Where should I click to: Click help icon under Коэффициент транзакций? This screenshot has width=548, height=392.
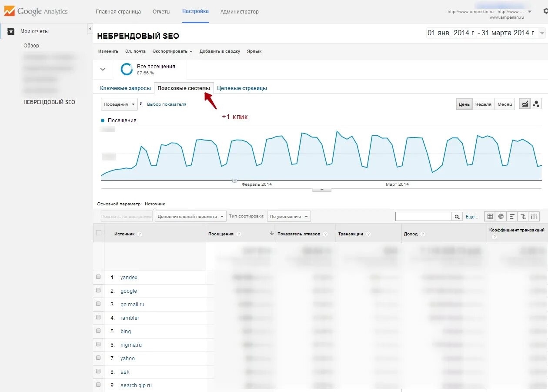pyautogui.click(x=494, y=237)
